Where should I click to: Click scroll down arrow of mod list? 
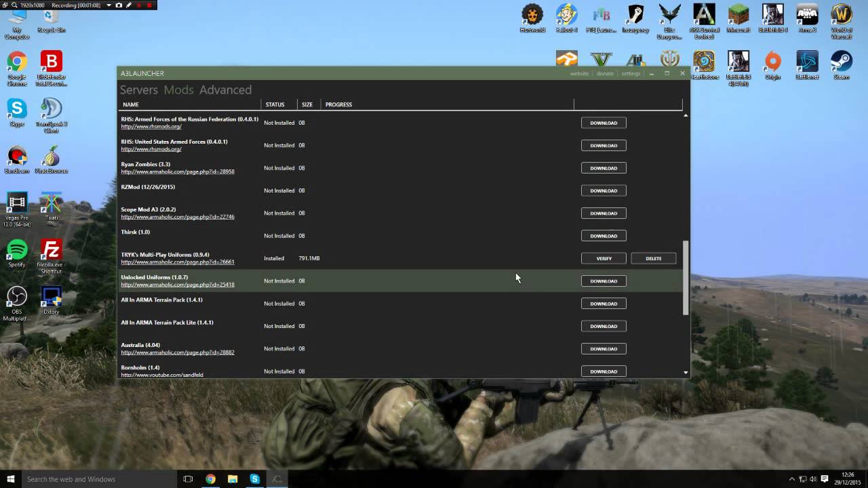686,372
